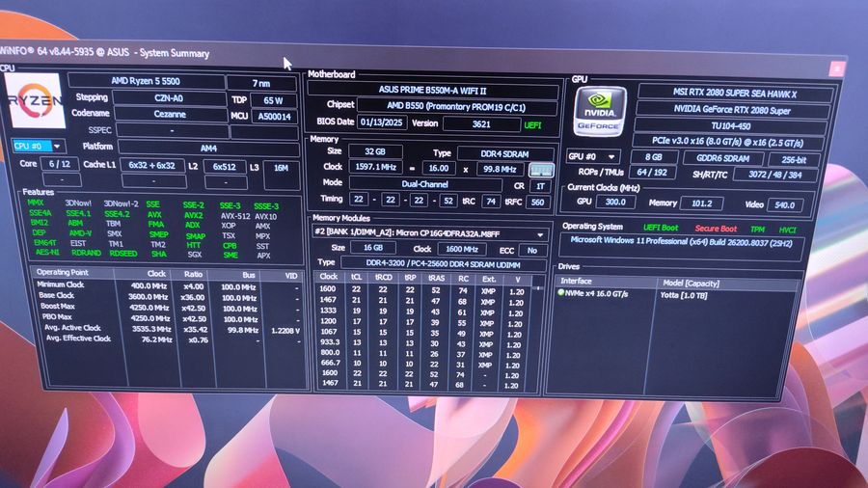The image size is (868, 488).
Task: Click the Dual-Channel mode field
Action: (425, 184)
